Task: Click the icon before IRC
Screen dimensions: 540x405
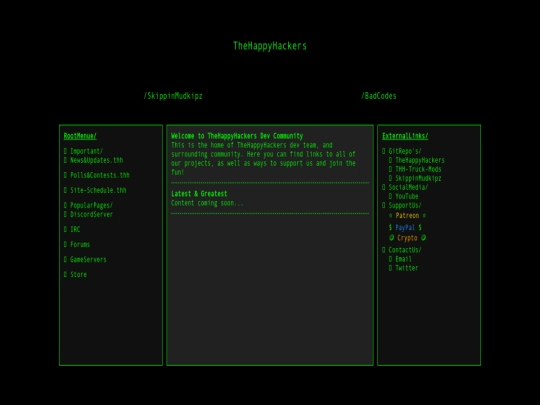Action: (65, 229)
